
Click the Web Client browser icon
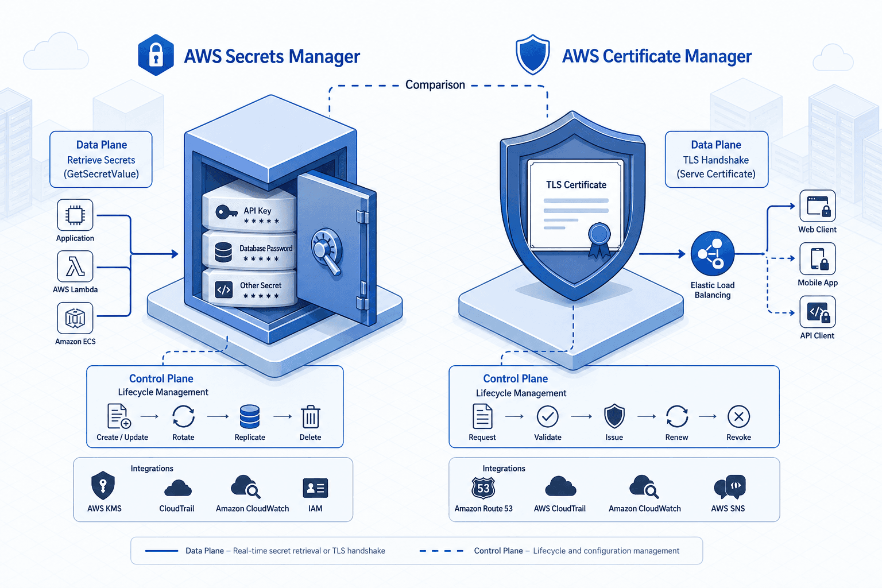click(x=818, y=206)
